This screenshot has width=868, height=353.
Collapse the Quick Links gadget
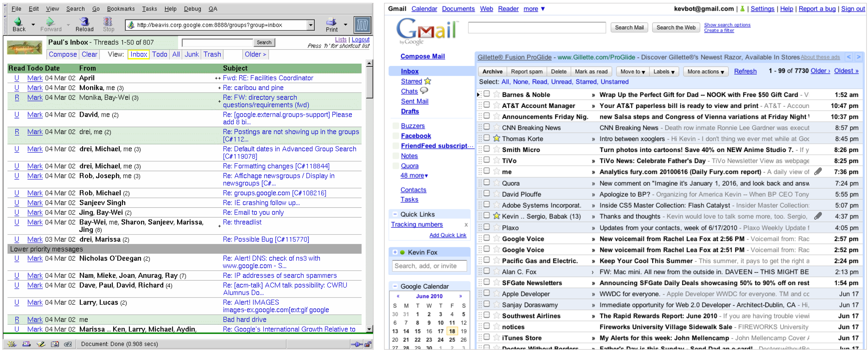(395, 214)
